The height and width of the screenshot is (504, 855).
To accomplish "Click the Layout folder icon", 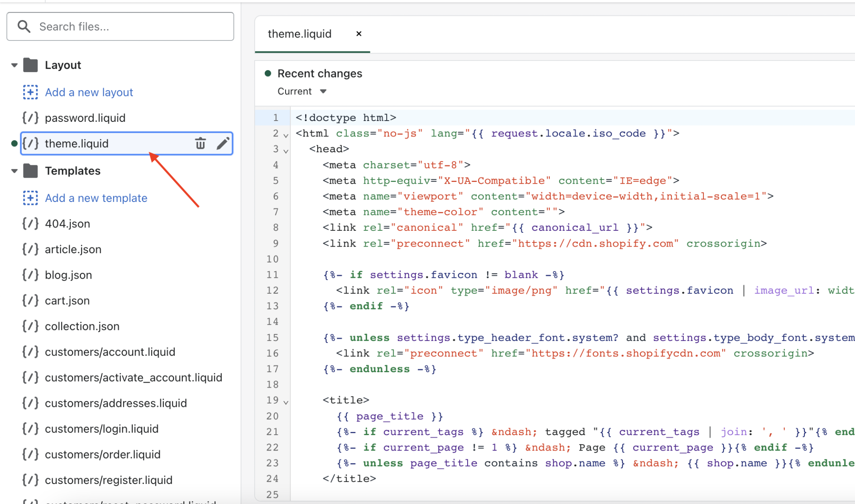I will click(x=30, y=65).
